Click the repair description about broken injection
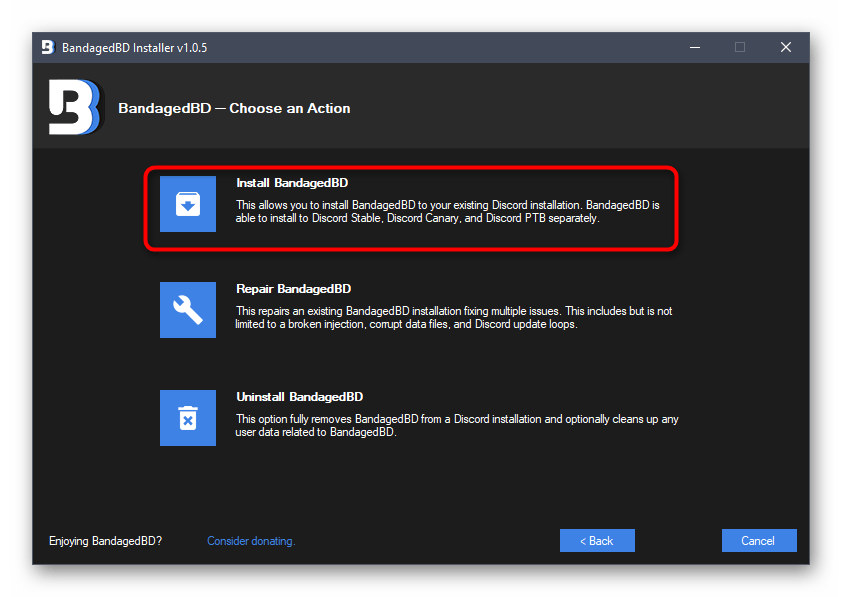Viewport: 842px width, 597px height. click(454, 317)
